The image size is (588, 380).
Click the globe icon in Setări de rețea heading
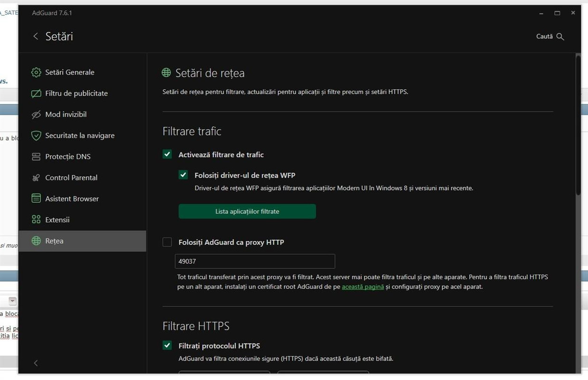[166, 73]
